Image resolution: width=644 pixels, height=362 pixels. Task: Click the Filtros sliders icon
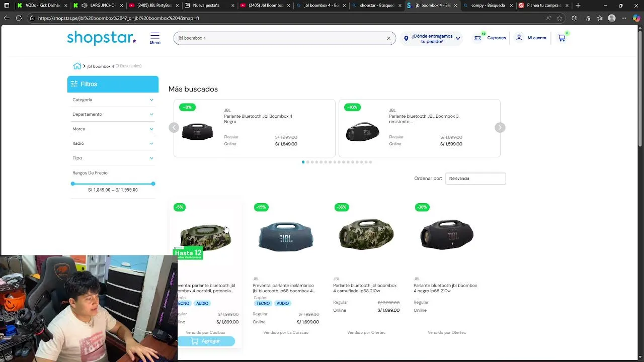click(x=74, y=84)
